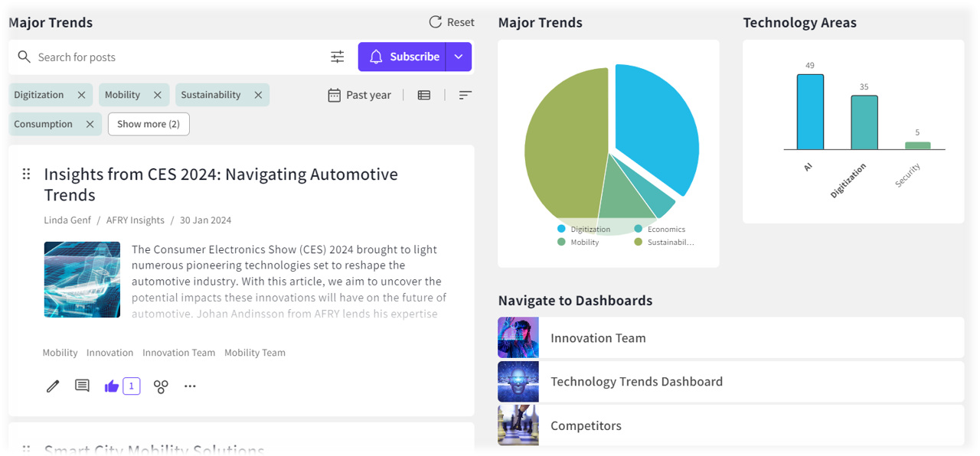Edit the CES 2024 post with the pencil icon
This screenshot has width=980, height=456.
click(52, 386)
